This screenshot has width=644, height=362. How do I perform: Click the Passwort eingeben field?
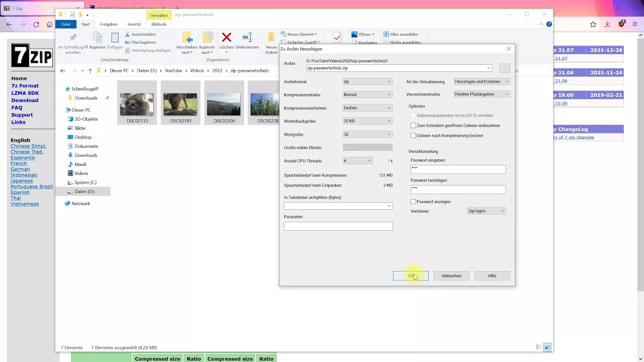[458, 169]
